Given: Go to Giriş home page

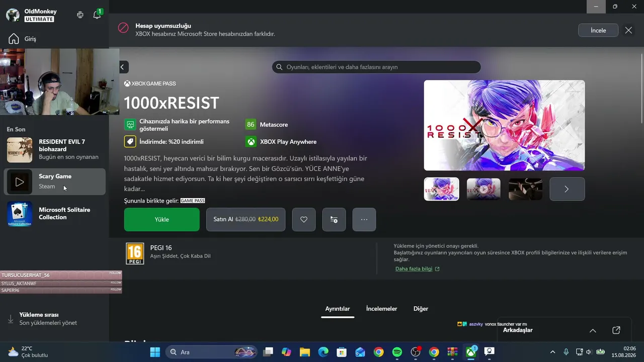Looking at the screenshot, I should click(23, 39).
